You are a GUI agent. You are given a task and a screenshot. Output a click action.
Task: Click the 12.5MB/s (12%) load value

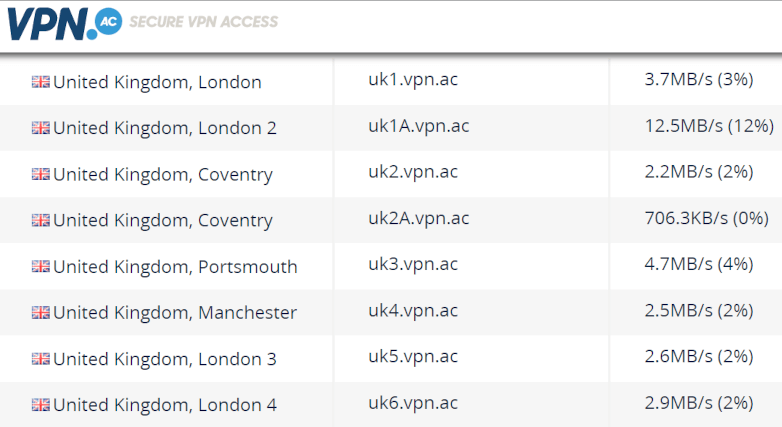tap(709, 126)
